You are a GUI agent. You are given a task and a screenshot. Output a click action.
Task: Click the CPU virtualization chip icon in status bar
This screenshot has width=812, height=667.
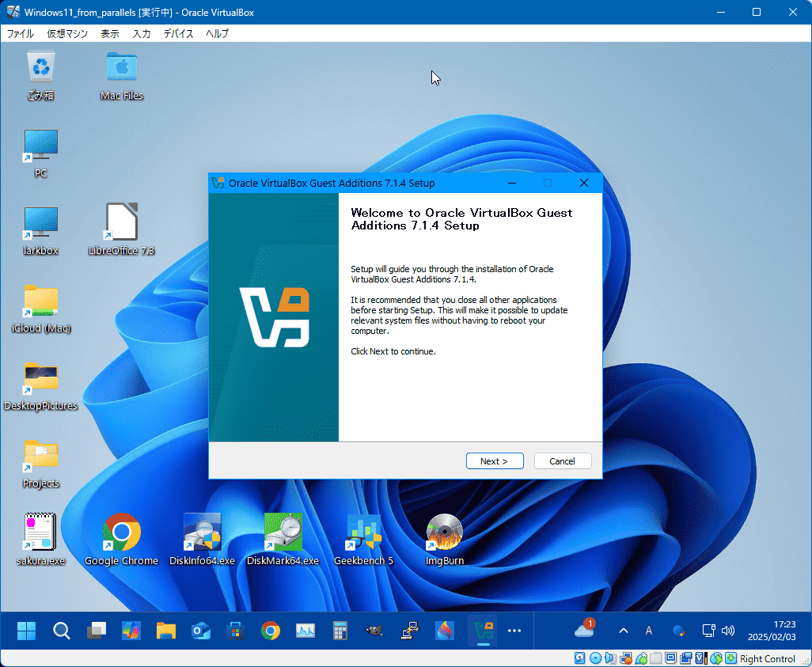[x=700, y=658]
